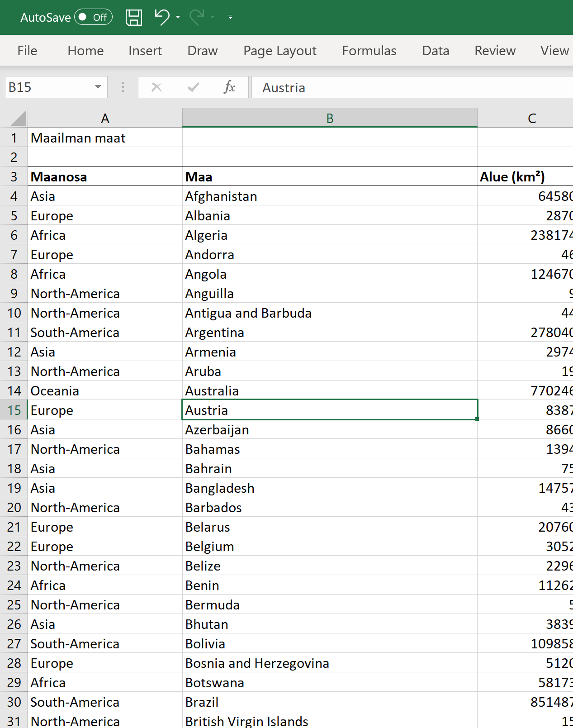Toggle the AutoSave switch
Screen dimensions: 573x728
[93, 17]
